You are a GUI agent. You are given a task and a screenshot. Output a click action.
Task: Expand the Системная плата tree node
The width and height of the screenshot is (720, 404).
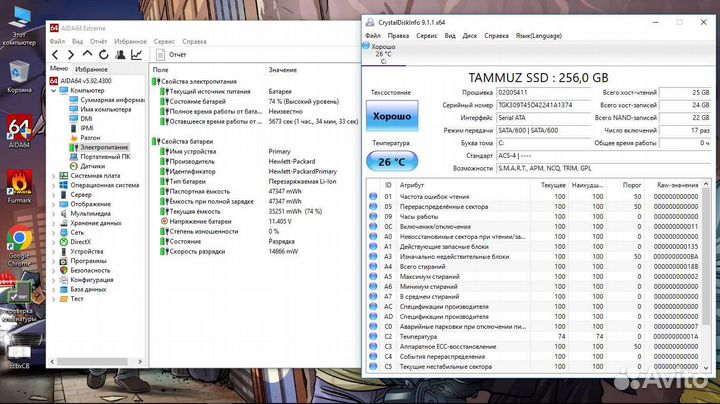[x=54, y=176]
